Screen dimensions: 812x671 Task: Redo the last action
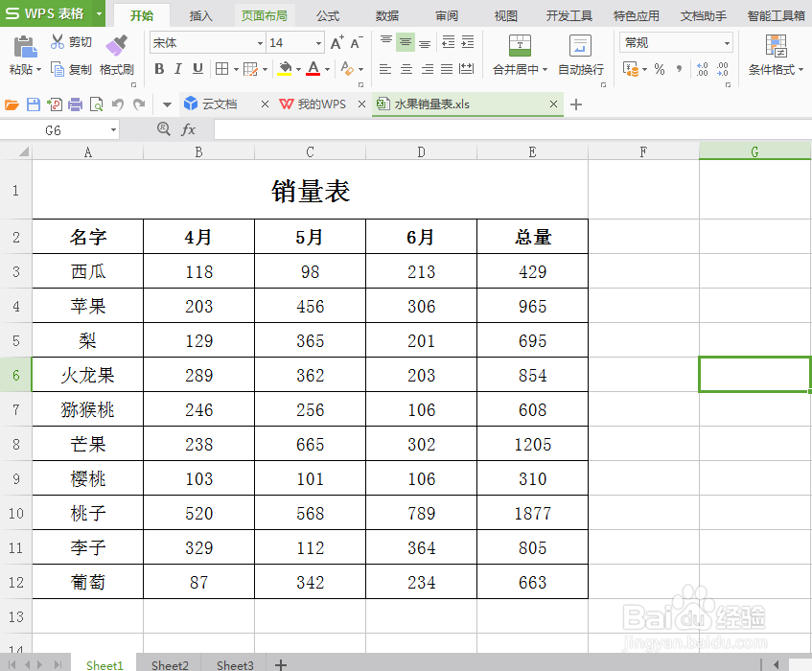(x=139, y=104)
